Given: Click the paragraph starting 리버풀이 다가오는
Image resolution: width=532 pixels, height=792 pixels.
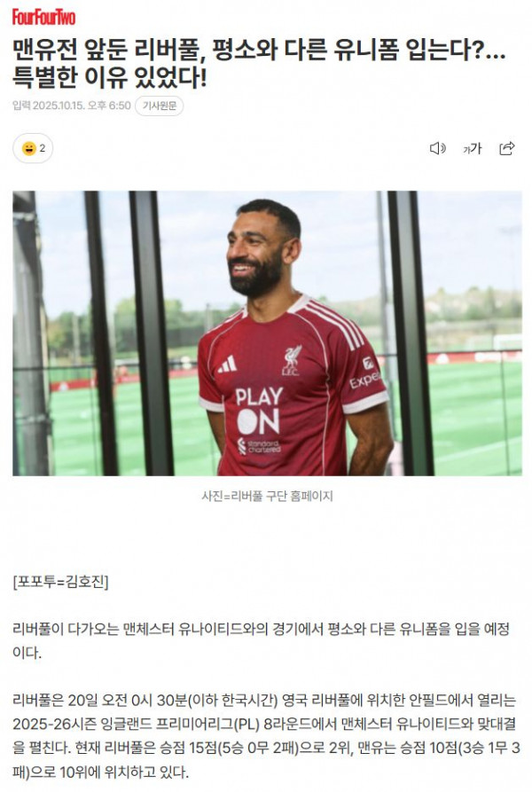Looking at the screenshot, I should tap(262, 640).
